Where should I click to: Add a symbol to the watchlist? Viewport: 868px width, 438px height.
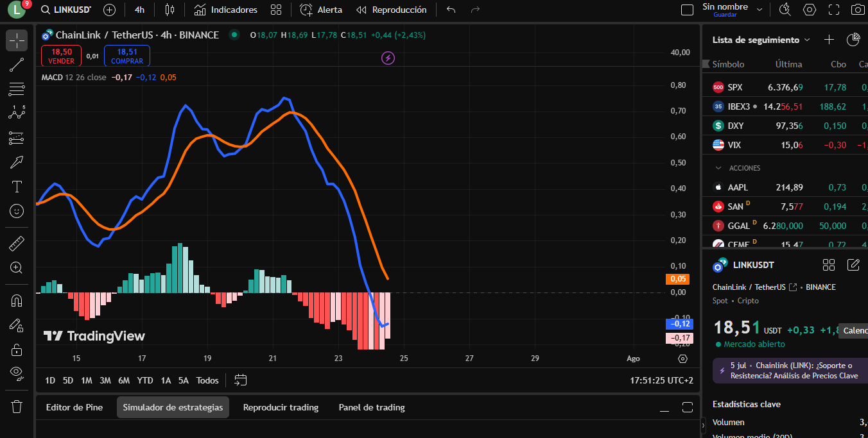(x=829, y=40)
